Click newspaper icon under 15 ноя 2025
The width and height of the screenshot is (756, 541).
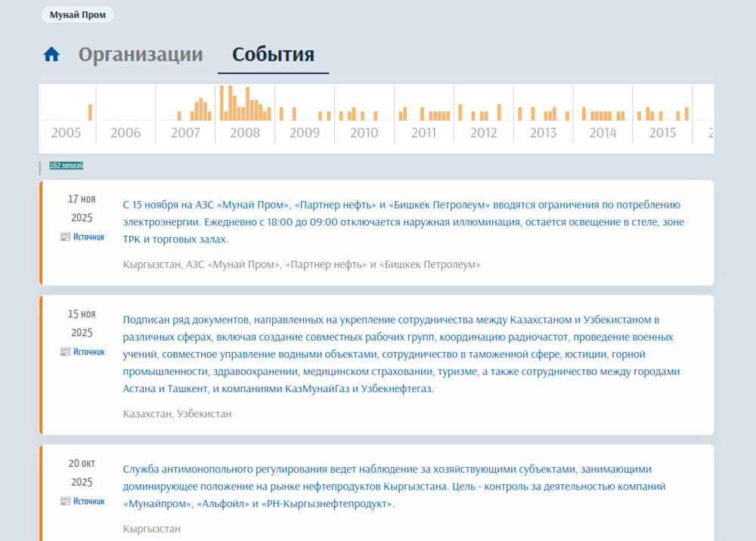[x=65, y=351]
